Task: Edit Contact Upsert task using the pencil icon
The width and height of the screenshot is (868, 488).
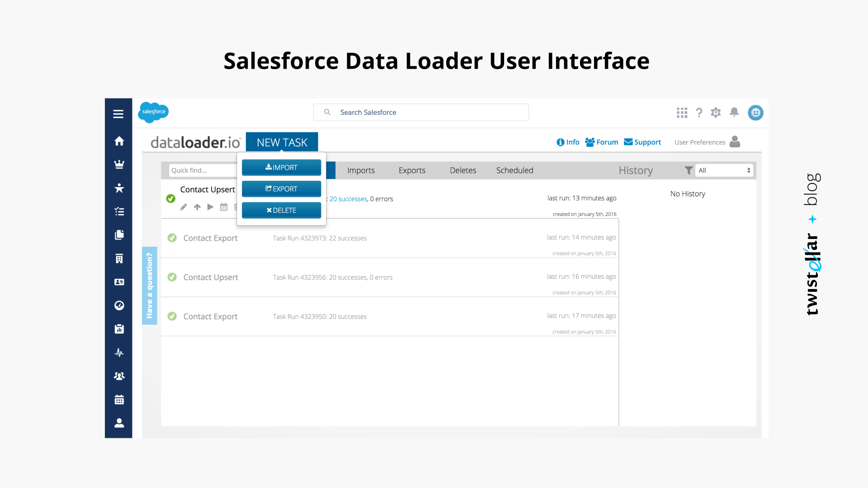Action: pos(184,207)
